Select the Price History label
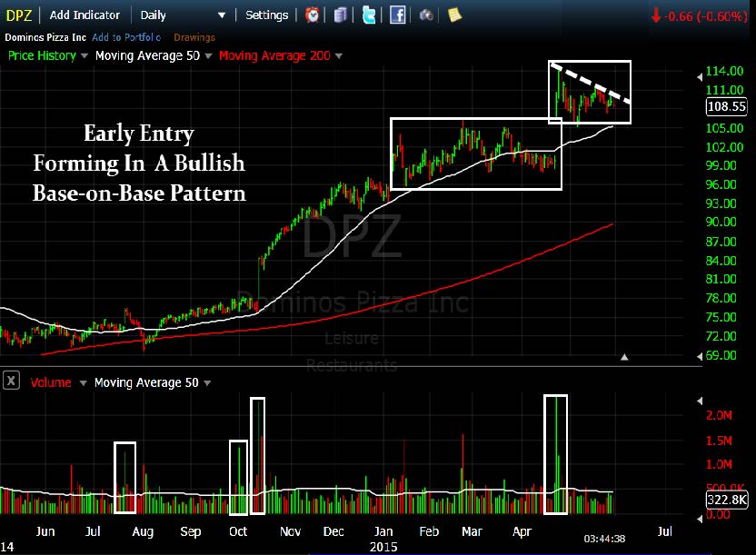The height and width of the screenshot is (555, 756). tap(42, 56)
